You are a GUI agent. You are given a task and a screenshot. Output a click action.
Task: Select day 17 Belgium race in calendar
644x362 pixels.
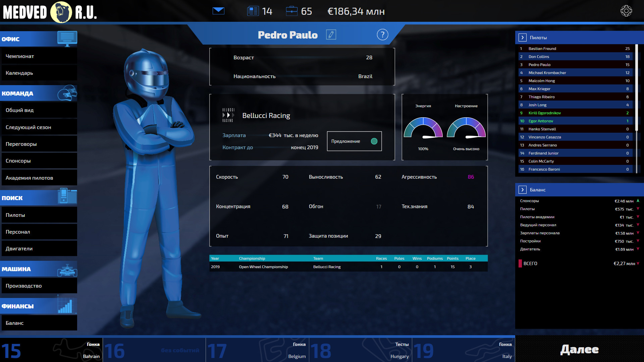point(257,350)
